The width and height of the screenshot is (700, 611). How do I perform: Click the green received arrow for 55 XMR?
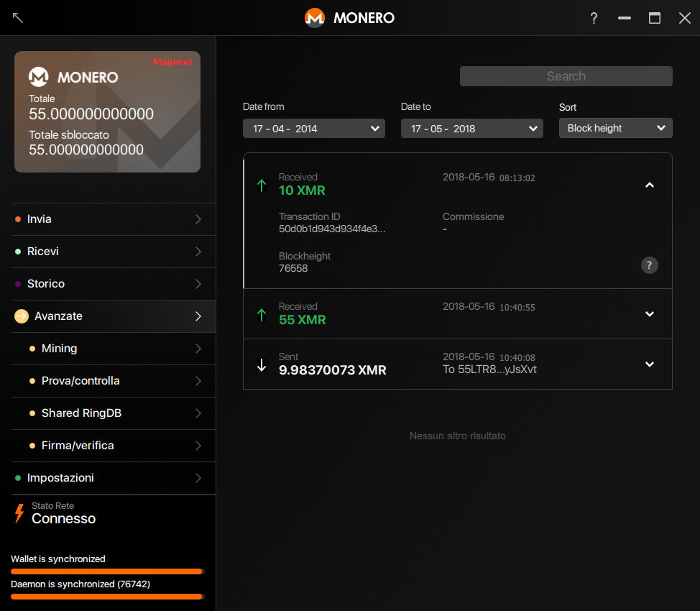(262, 315)
